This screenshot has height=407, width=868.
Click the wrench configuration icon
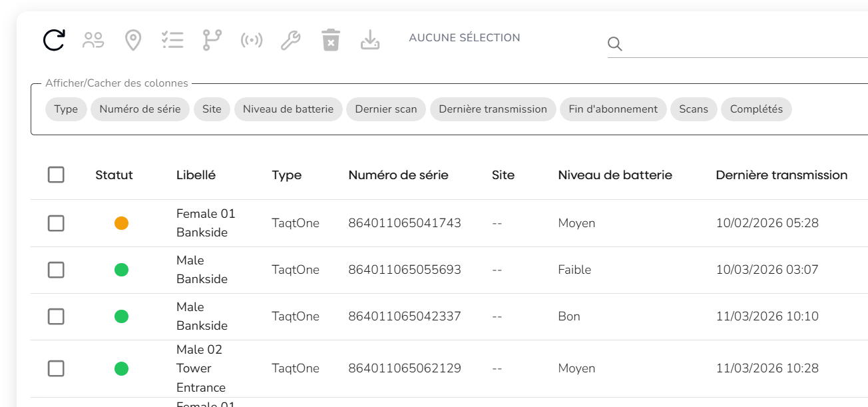tap(290, 39)
